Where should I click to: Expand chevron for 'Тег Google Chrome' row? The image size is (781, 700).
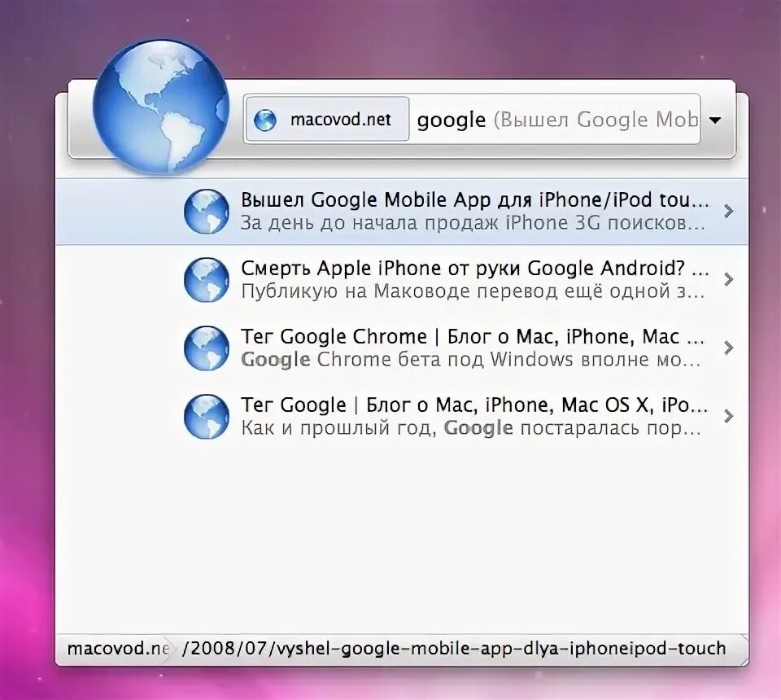coord(729,348)
